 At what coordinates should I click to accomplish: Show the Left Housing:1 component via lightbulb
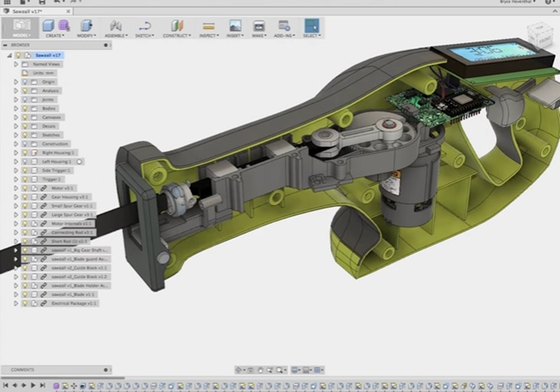(x=25, y=162)
